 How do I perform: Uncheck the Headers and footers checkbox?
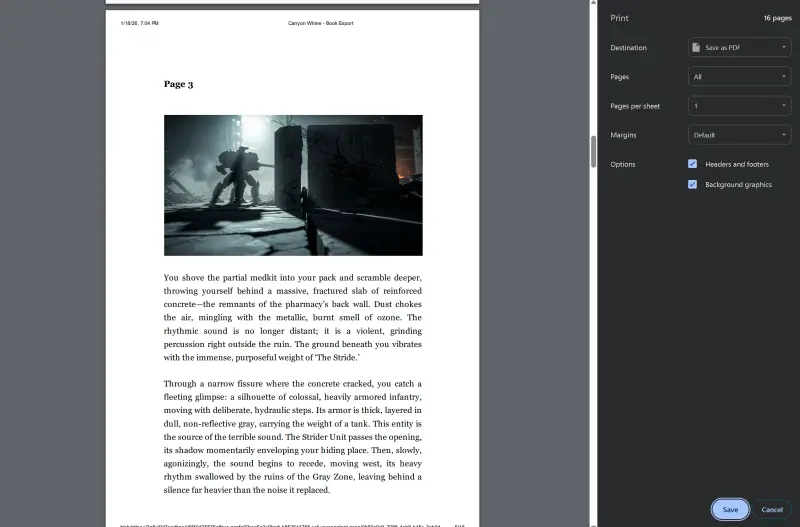coord(692,164)
